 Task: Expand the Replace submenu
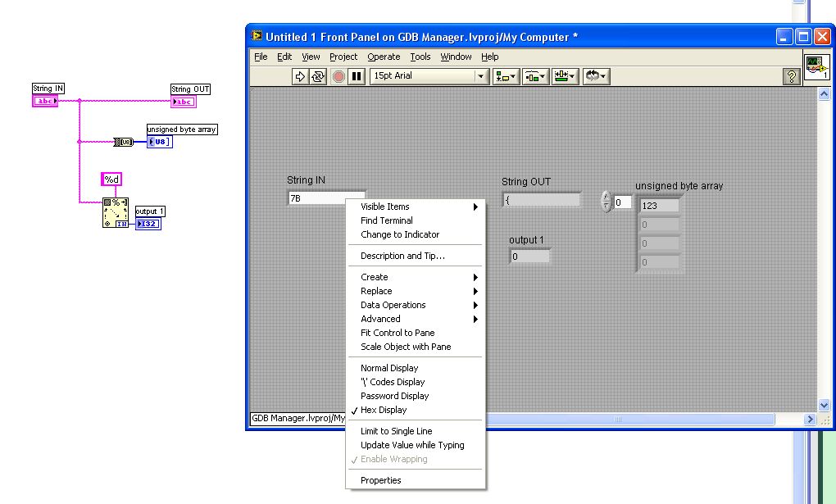tap(416, 291)
